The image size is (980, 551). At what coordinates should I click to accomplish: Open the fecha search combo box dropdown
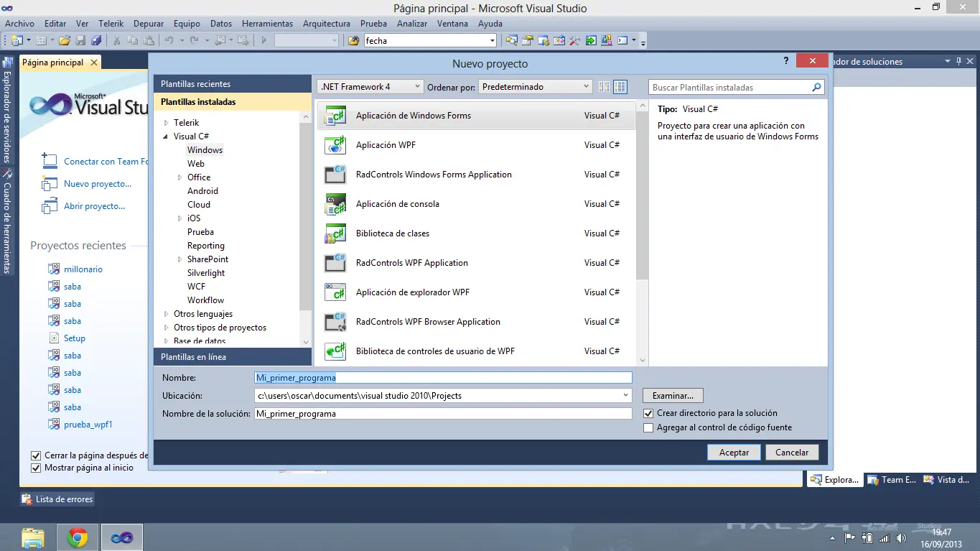pyautogui.click(x=492, y=41)
